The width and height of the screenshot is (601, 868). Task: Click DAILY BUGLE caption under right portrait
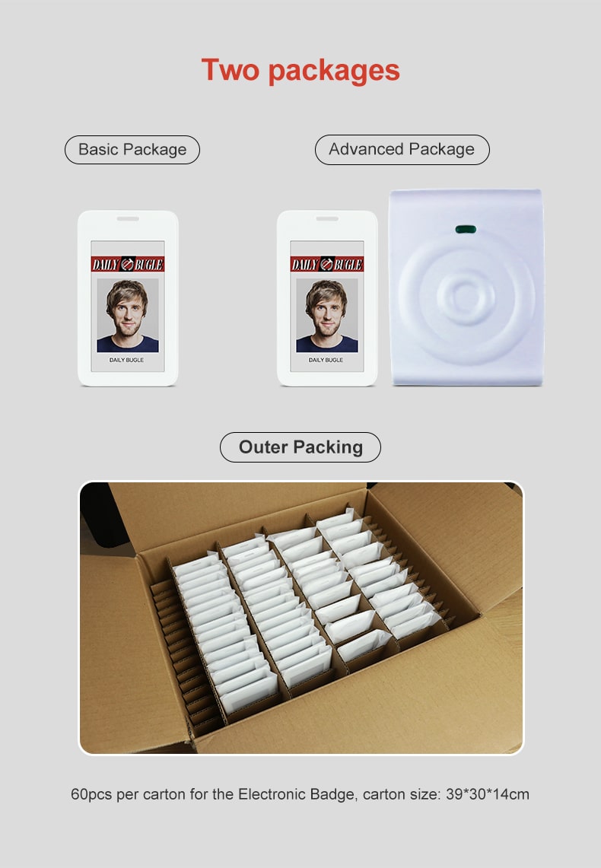tap(326, 360)
